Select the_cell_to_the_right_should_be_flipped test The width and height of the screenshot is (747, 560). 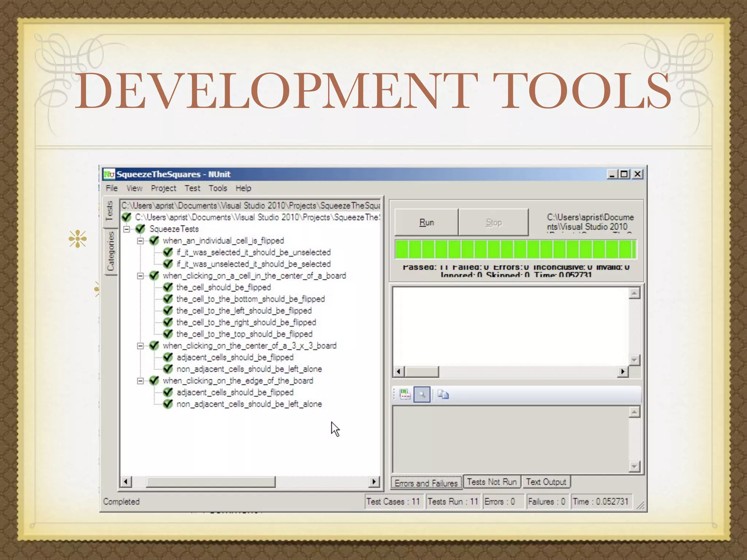246,322
